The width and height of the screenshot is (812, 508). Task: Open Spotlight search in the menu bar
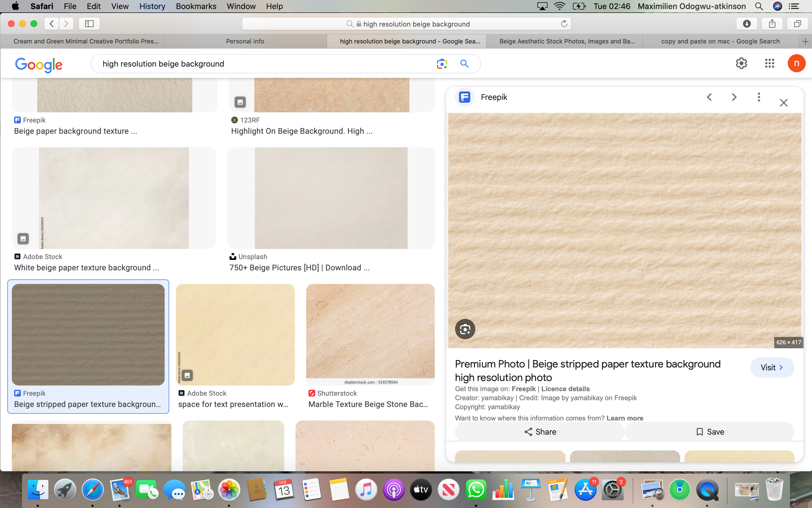(x=759, y=6)
